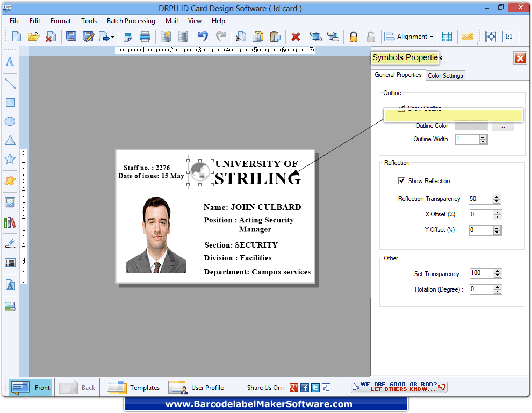Click the Front card side button

tap(31, 388)
